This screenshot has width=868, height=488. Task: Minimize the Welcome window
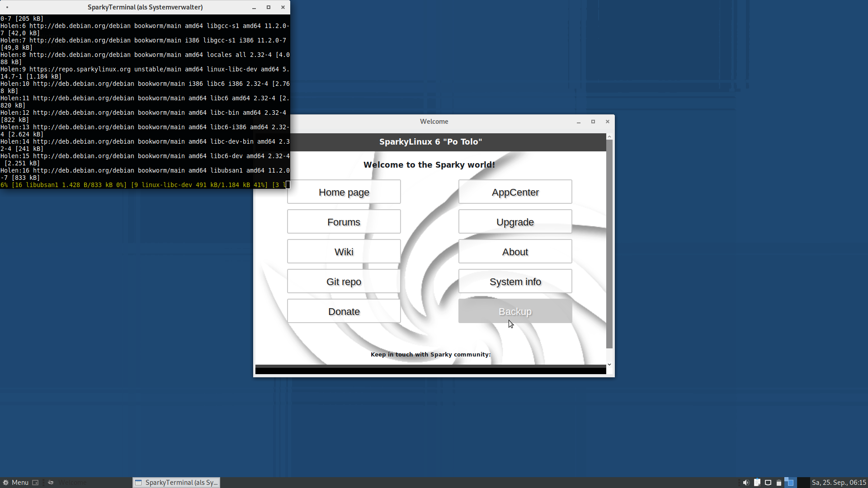point(579,122)
